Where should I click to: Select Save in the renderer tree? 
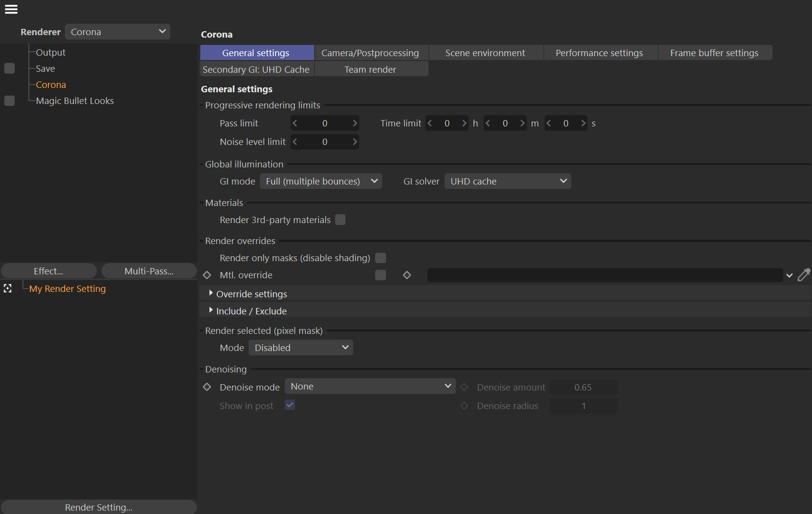point(45,68)
